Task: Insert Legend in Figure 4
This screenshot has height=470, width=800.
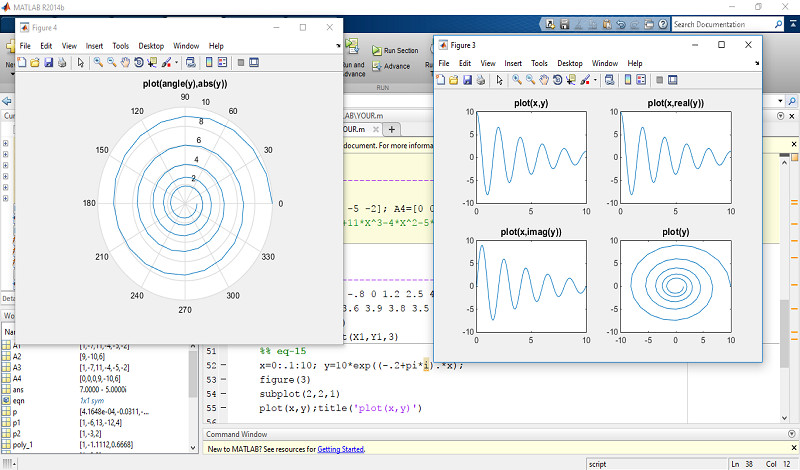Action: tap(222, 62)
